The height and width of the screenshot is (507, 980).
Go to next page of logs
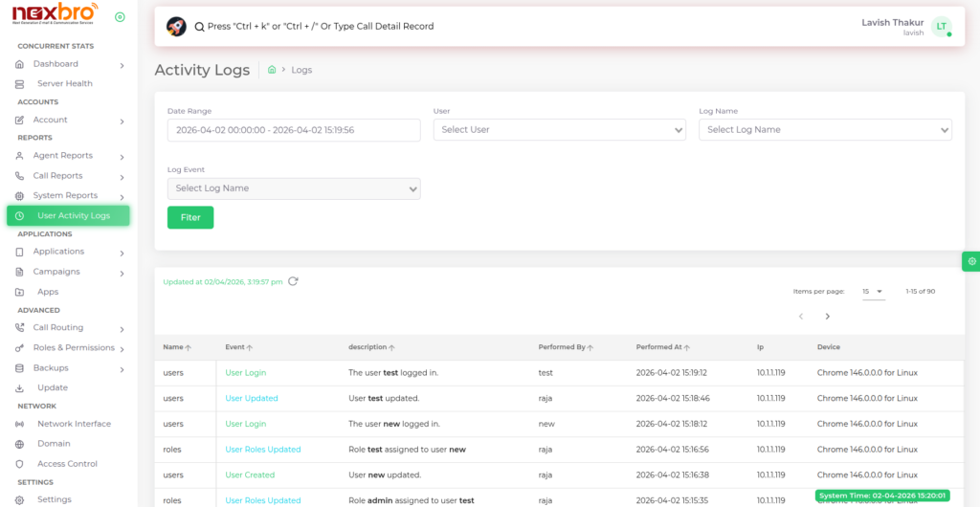coord(827,317)
